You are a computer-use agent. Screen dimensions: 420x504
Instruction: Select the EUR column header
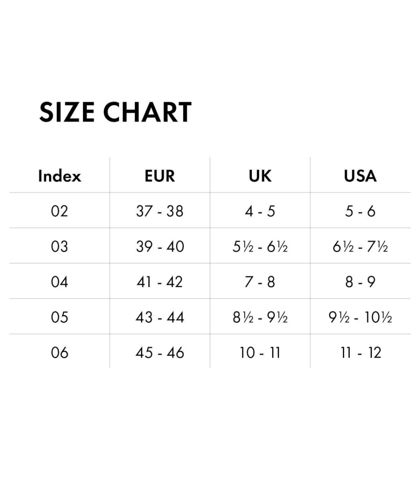[x=160, y=176]
